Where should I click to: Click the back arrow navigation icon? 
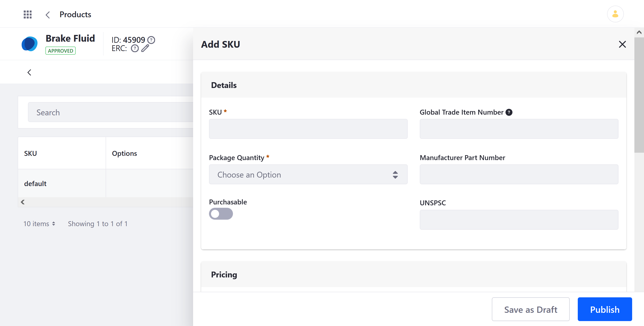click(48, 15)
